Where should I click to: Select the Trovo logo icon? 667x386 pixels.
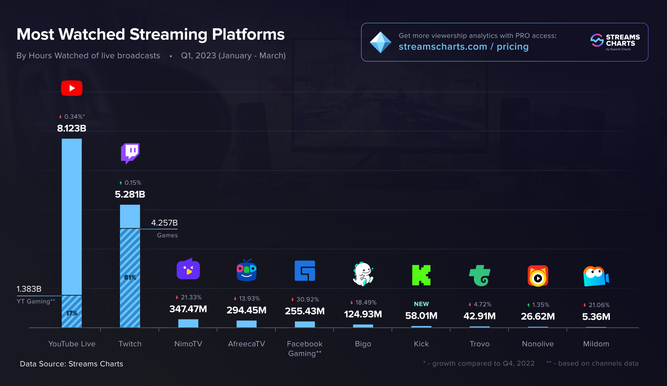(x=479, y=275)
